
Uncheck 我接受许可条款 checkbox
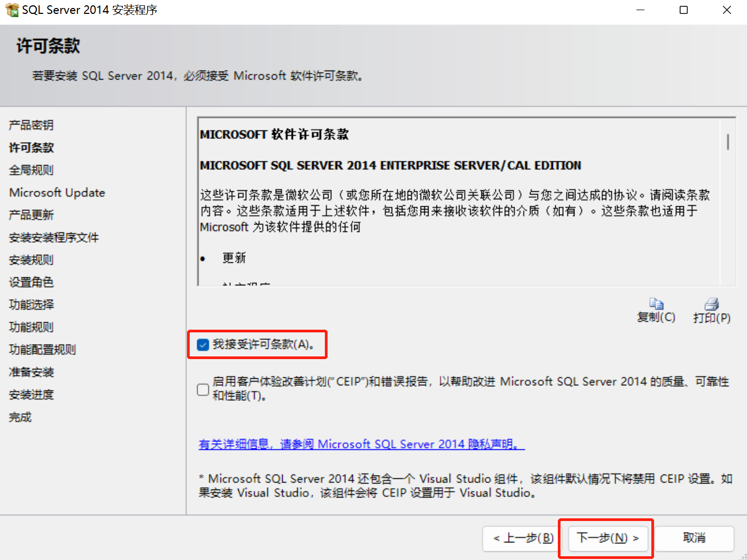[203, 345]
